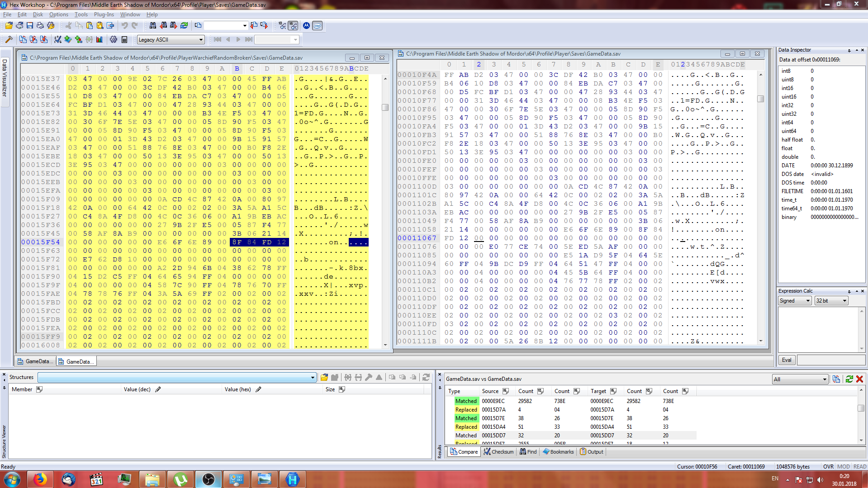
Task: Click the Character Distribution bar chart icon
Action: [x=100, y=40]
